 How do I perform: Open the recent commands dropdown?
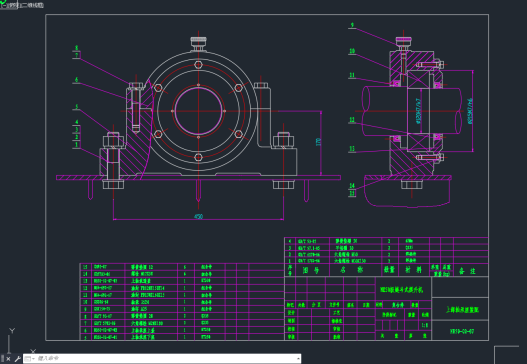pos(30,359)
